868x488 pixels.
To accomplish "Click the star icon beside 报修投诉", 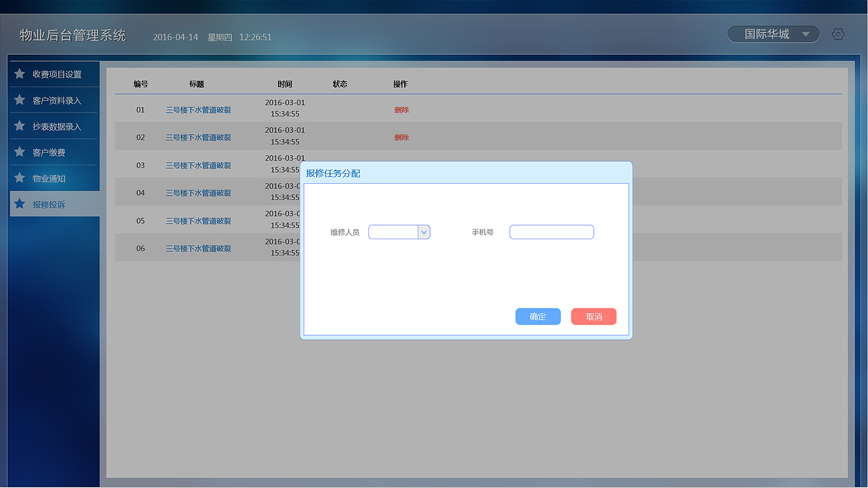I will coord(19,203).
